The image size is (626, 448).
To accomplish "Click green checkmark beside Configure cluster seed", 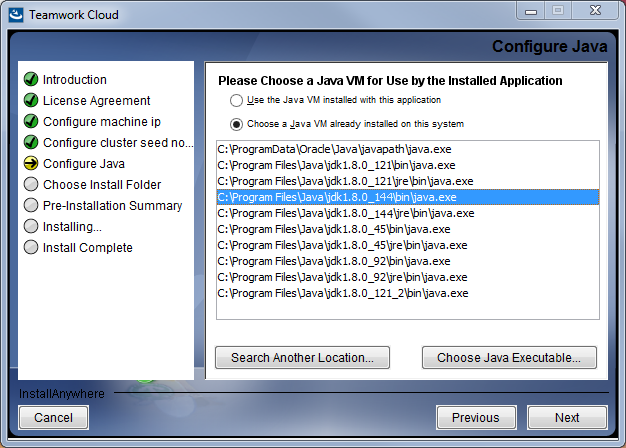I will [31, 142].
